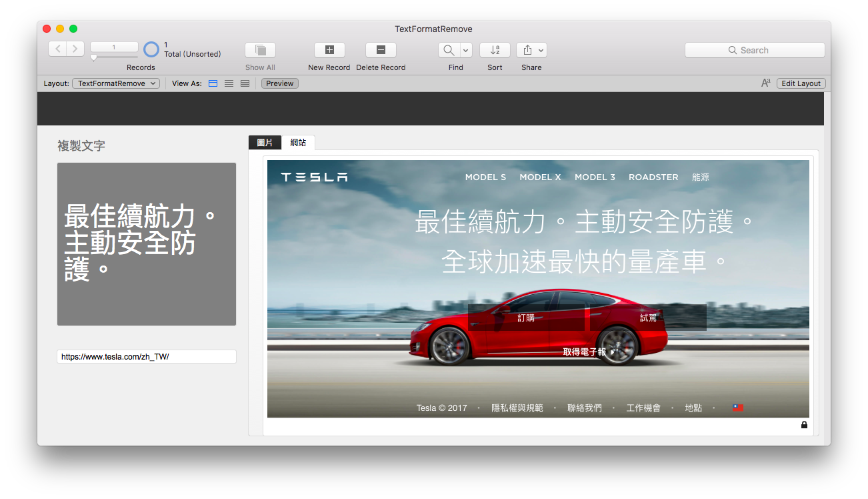Select the 網站 tab
The image size is (868, 499).
(x=298, y=143)
